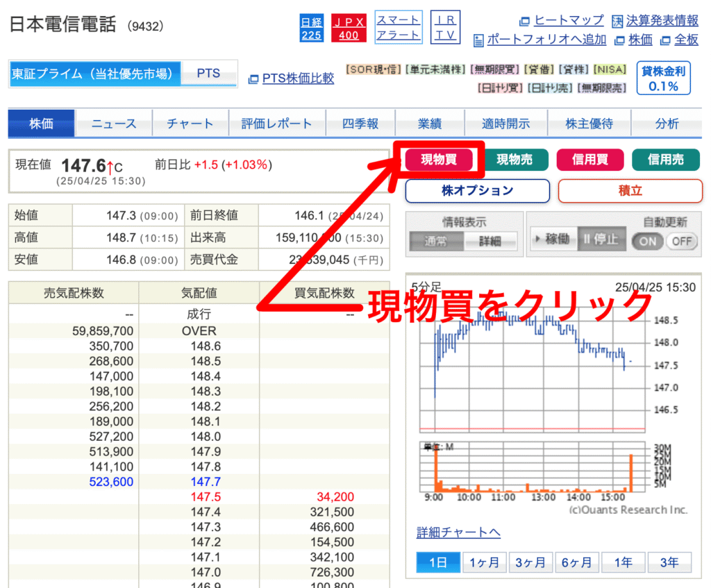Open the スマートアラート box

[399, 27]
